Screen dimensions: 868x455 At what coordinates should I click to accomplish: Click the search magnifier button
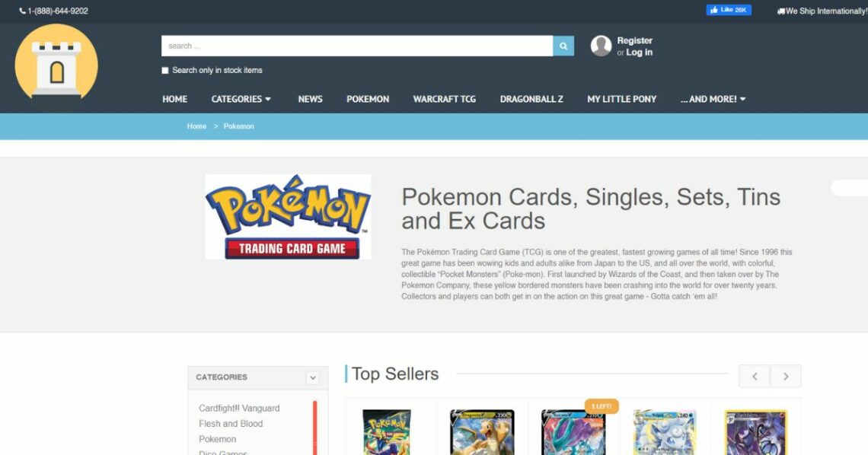563,46
